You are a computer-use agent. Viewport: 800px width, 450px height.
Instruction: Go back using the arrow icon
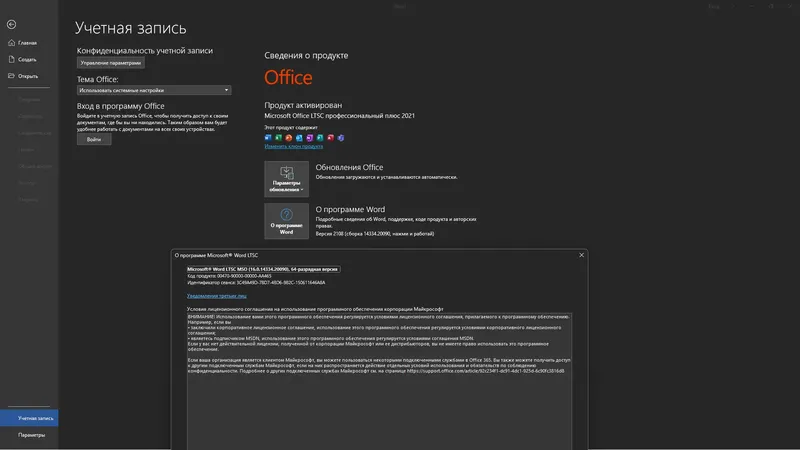11,24
